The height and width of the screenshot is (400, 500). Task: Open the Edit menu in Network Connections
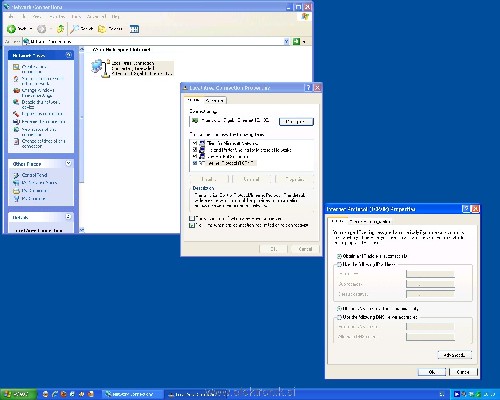coord(24,16)
